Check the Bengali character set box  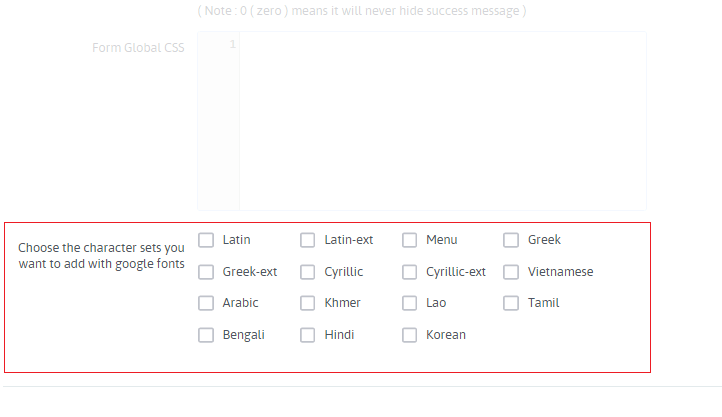pyautogui.click(x=206, y=335)
